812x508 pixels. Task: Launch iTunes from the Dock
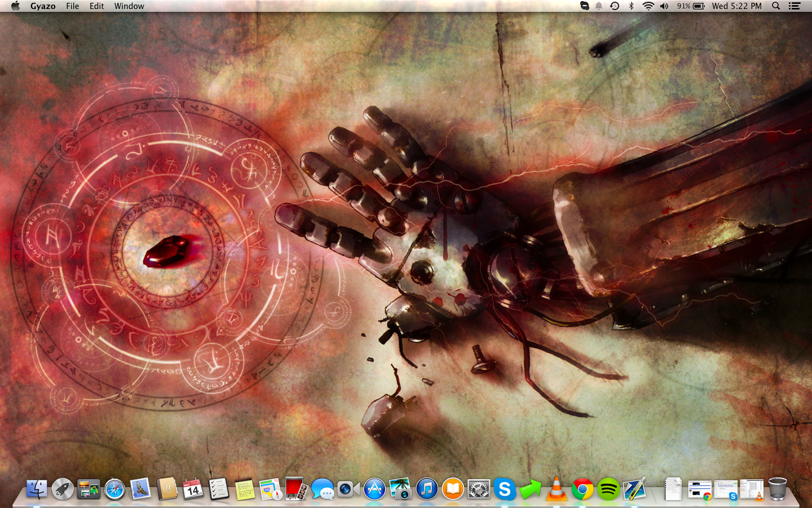click(427, 489)
